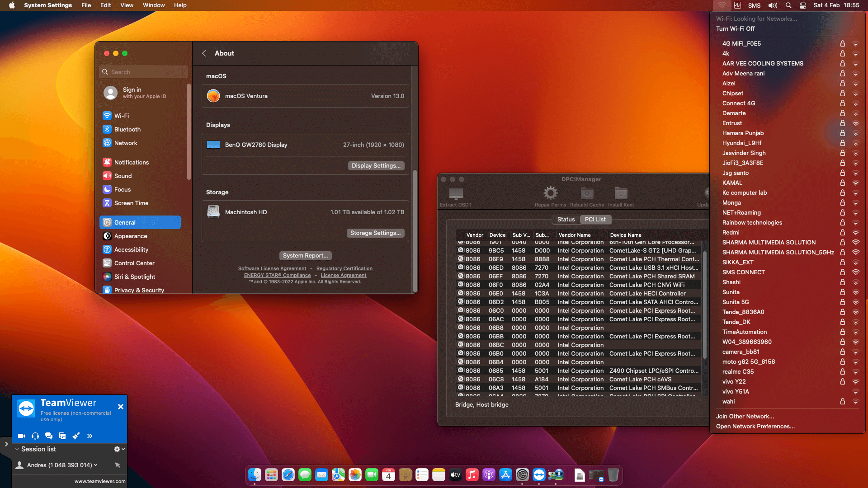Viewport: 868px width, 488px height.
Task: Click Wi-Fi status icon in menu bar
Action: point(722,5)
